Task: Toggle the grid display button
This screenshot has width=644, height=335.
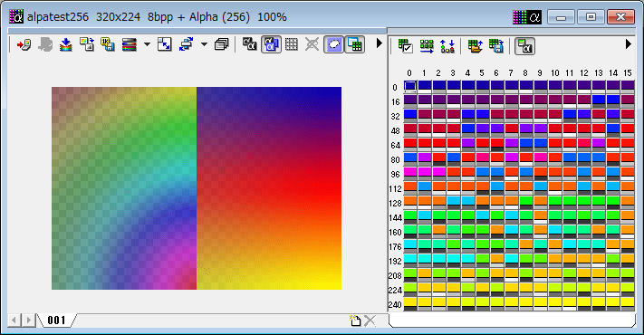Action: tap(291, 44)
